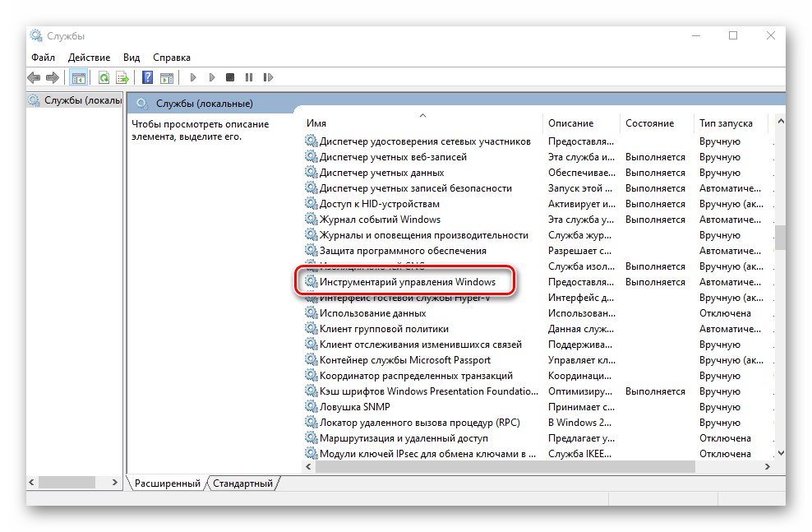Sort by the Тип запуска column header

(727, 122)
